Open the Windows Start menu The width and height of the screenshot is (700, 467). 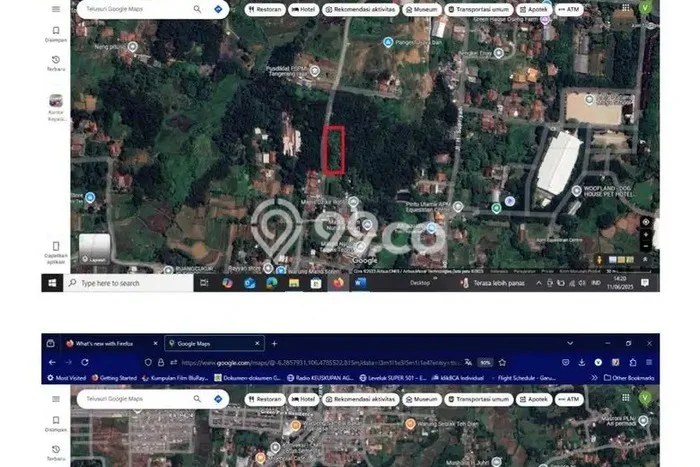tap(52, 283)
